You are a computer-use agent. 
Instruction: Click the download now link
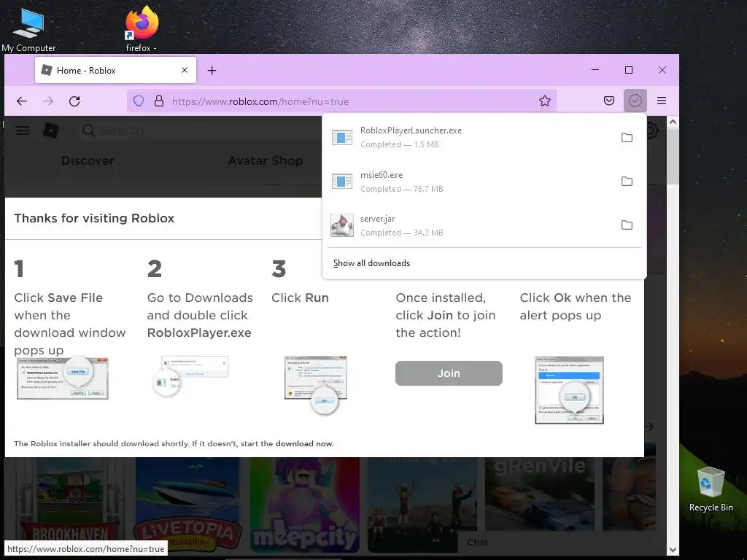[304, 443]
